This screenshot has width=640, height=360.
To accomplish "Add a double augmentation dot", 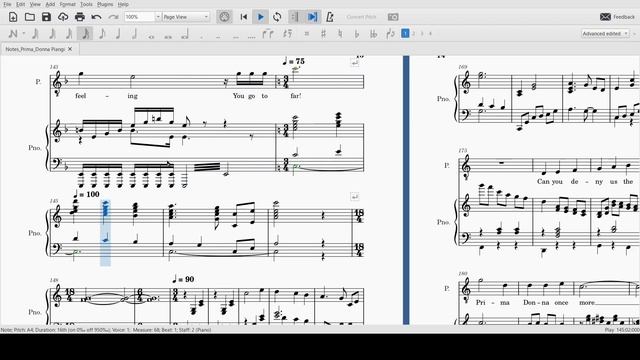I will coord(218,37).
